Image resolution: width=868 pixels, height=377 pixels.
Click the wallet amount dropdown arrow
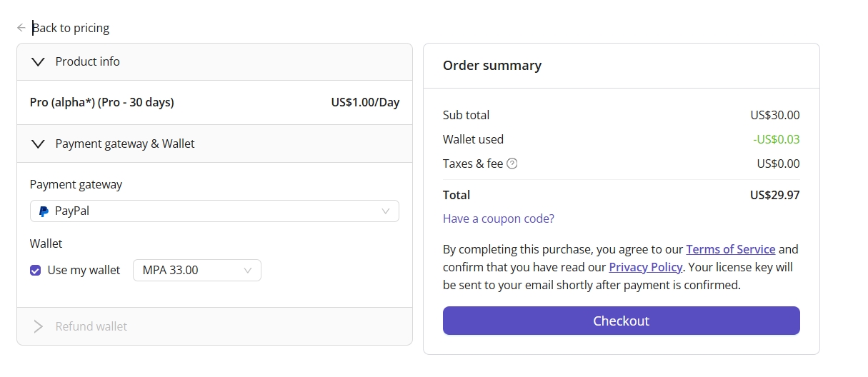pyautogui.click(x=248, y=271)
